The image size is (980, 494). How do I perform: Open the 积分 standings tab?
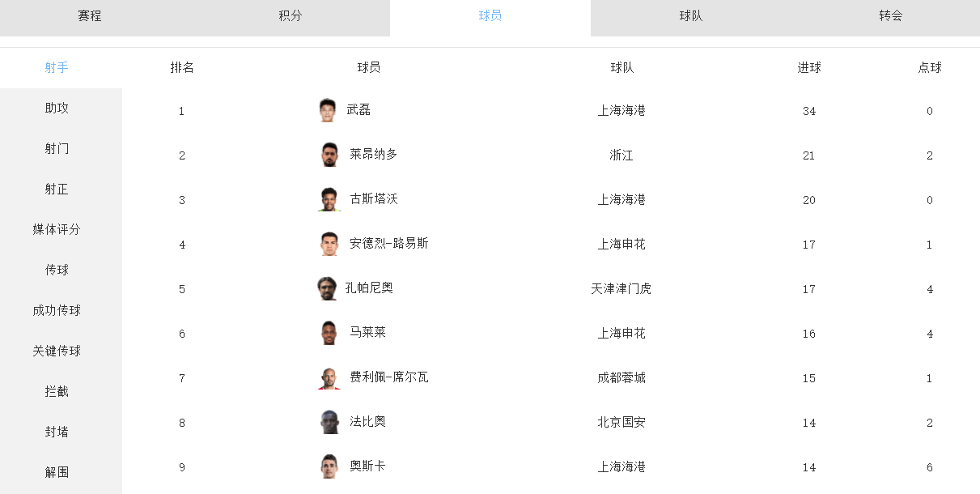[291, 16]
